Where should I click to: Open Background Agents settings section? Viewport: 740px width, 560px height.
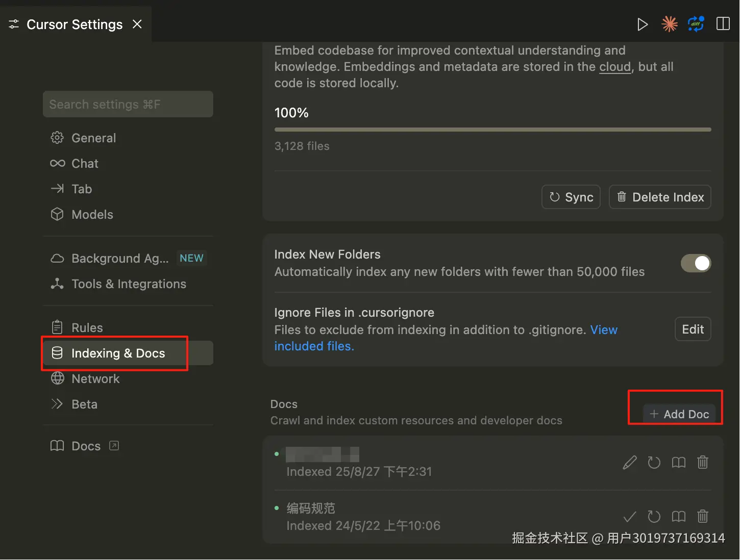120,259
